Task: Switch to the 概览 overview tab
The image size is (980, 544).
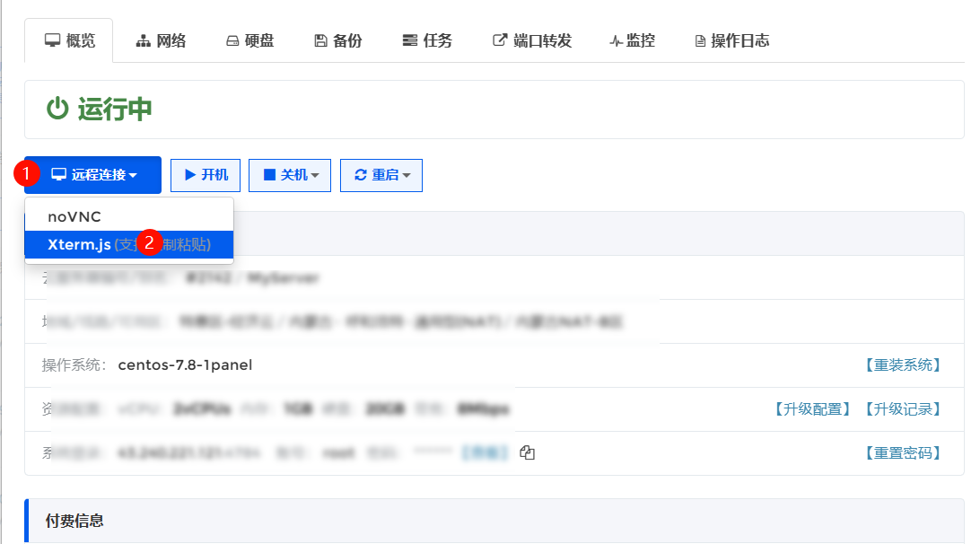Action: [x=69, y=41]
